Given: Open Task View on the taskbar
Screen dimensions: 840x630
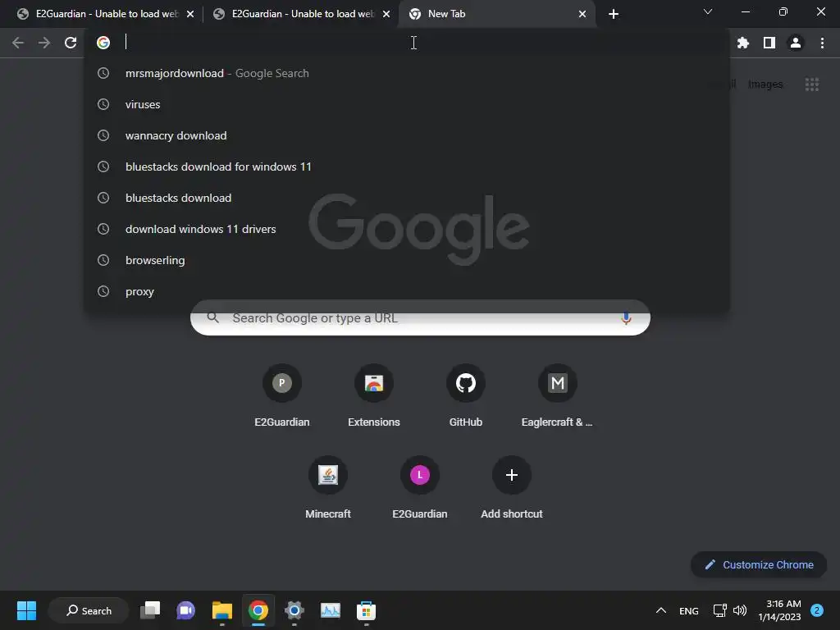Looking at the screenshot, I should [150, 610].
